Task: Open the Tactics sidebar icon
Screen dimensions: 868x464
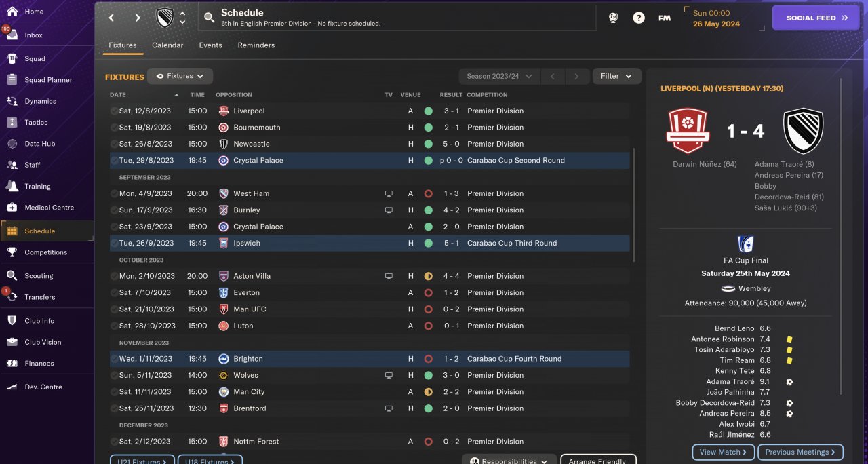Action: [12, 123]
